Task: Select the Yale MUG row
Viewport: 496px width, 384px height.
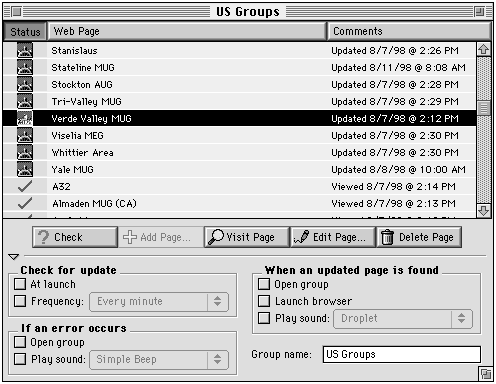Action: (x=240, y=169)
